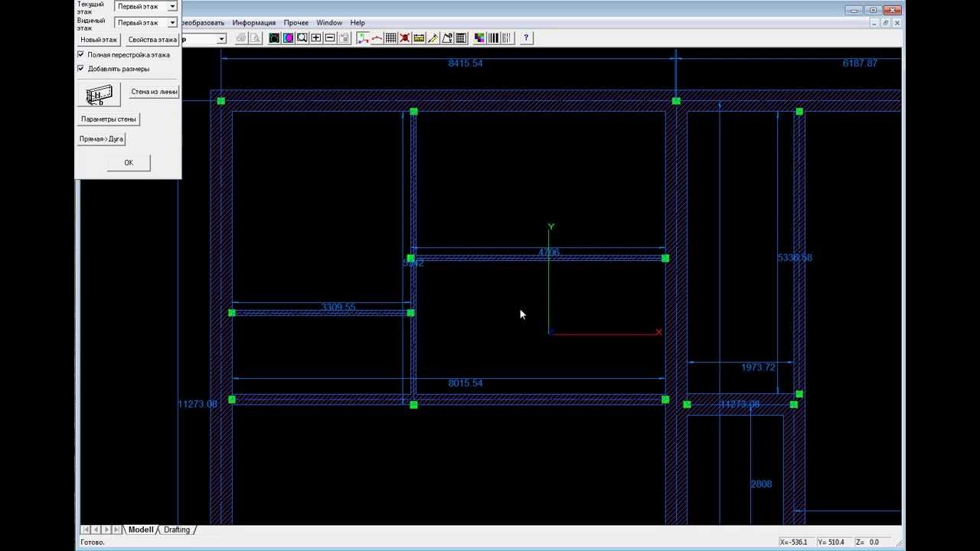
Task: Click the 1973.72 dimension label
Action: click(758, 367)
